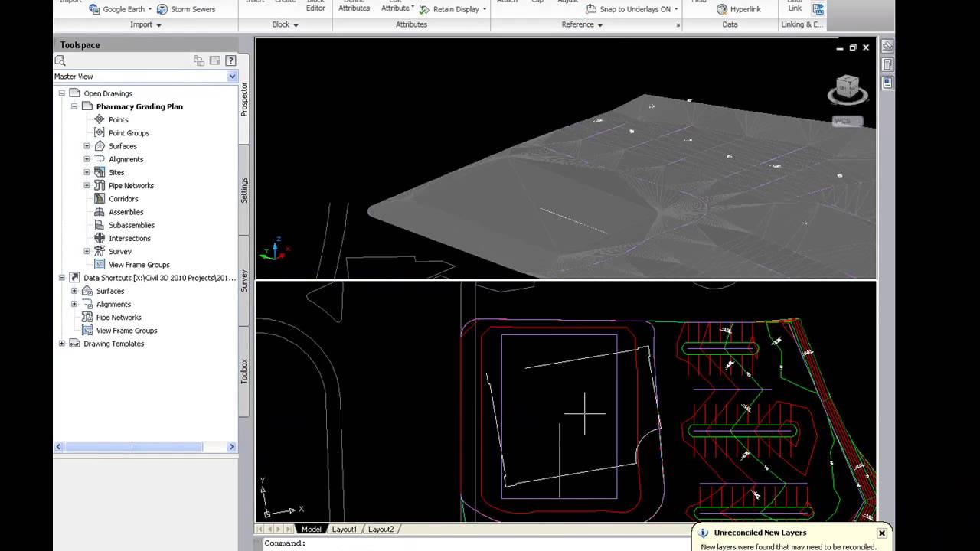Collapse the Data Shortcuts node
Image resolution: width=980 pixels, height=551 pixels.
[x=62, y=278]
